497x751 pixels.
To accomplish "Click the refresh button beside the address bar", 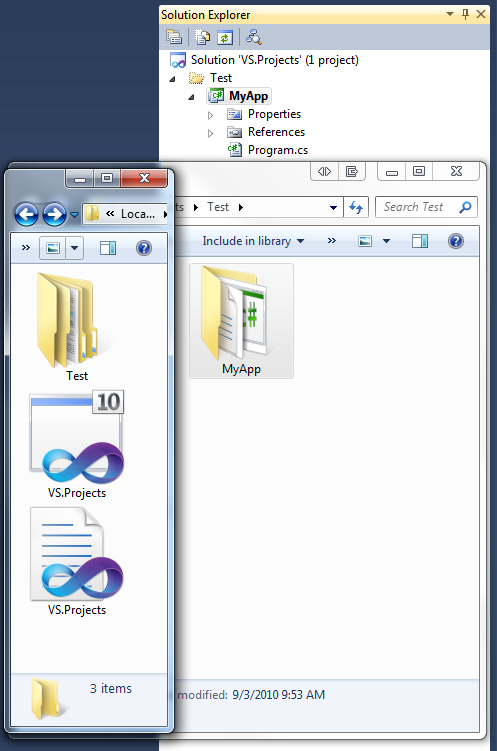I will [x=356, y=207].
